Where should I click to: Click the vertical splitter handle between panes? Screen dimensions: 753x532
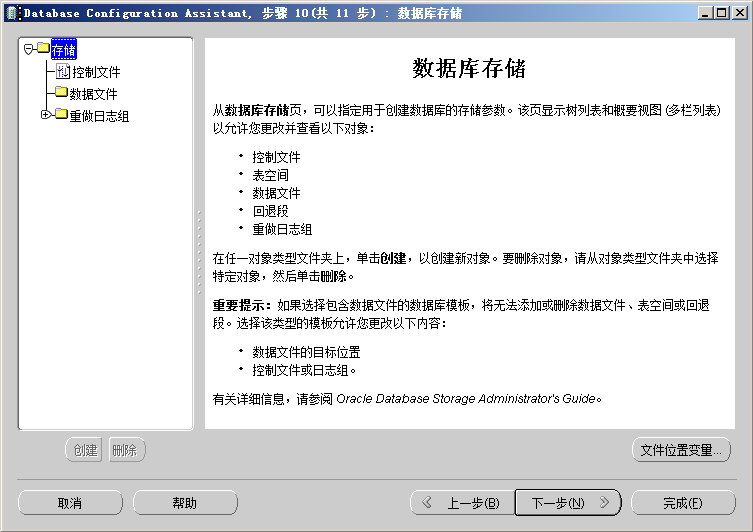tap(199, 252)
